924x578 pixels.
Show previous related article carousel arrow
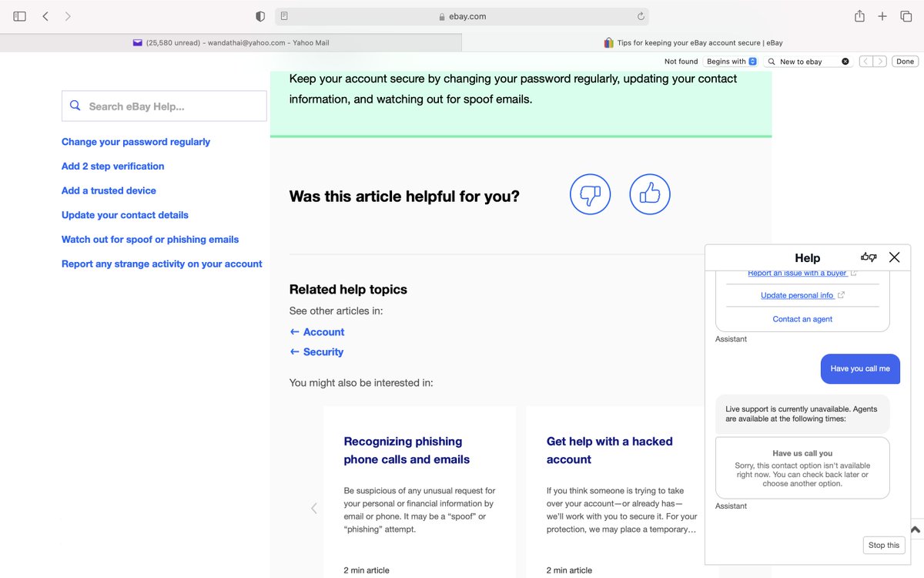pyautogui.click(x=313, y=509)
